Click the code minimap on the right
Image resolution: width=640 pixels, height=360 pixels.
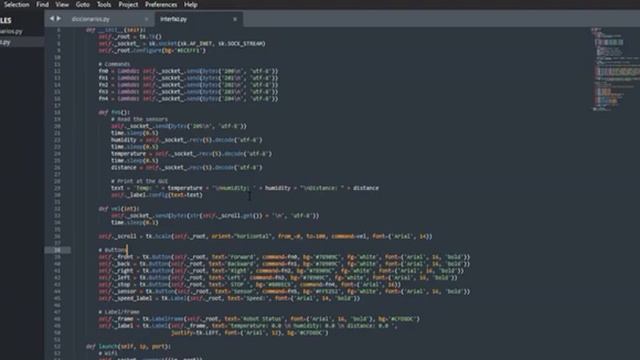[616, 69]
